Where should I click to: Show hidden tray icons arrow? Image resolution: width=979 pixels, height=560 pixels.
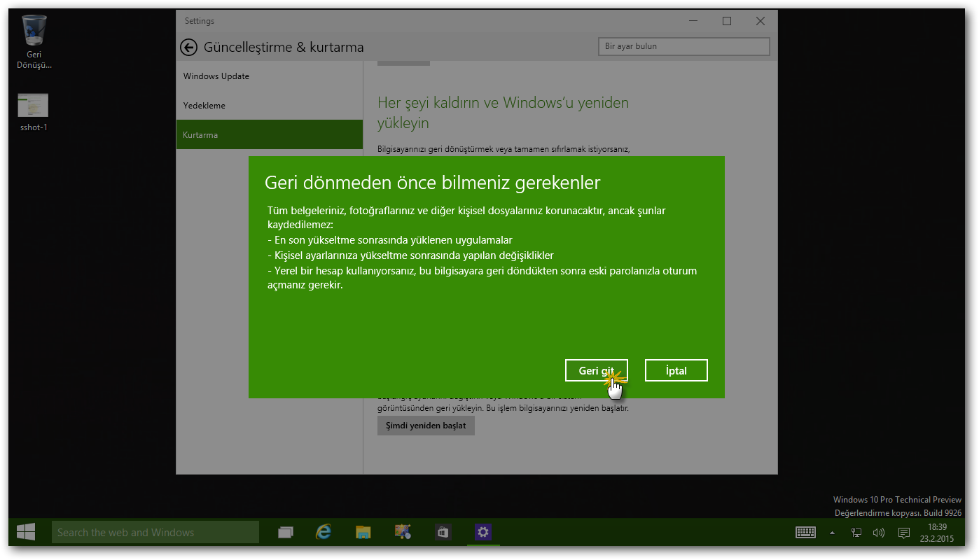833,533
